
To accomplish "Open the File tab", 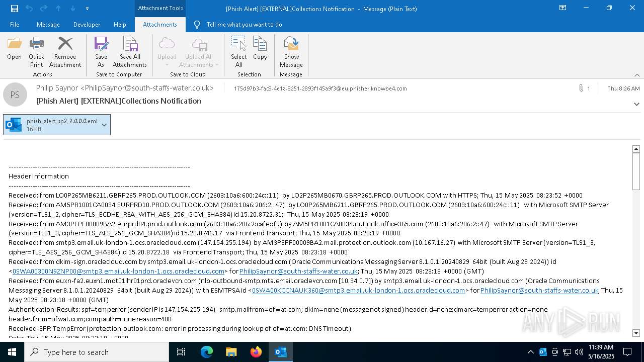I will 15,25.
